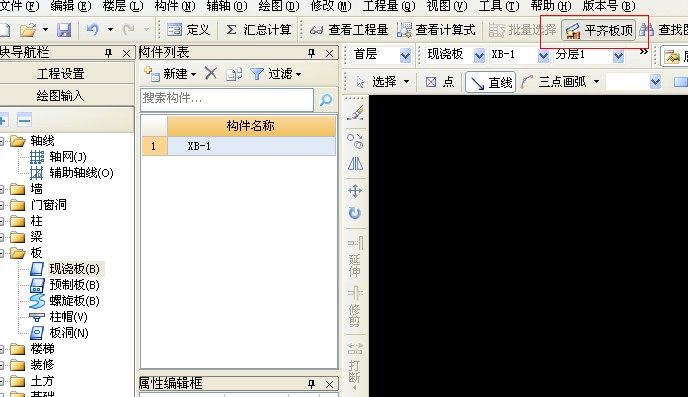This screenshot has height=397, width=688.
Task: Expand the 墙 (Wall) folder
Action: (2, 189)
